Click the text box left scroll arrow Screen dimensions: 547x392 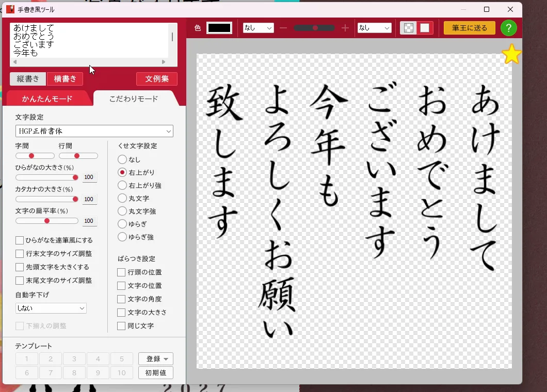click(x=15, y=62)
